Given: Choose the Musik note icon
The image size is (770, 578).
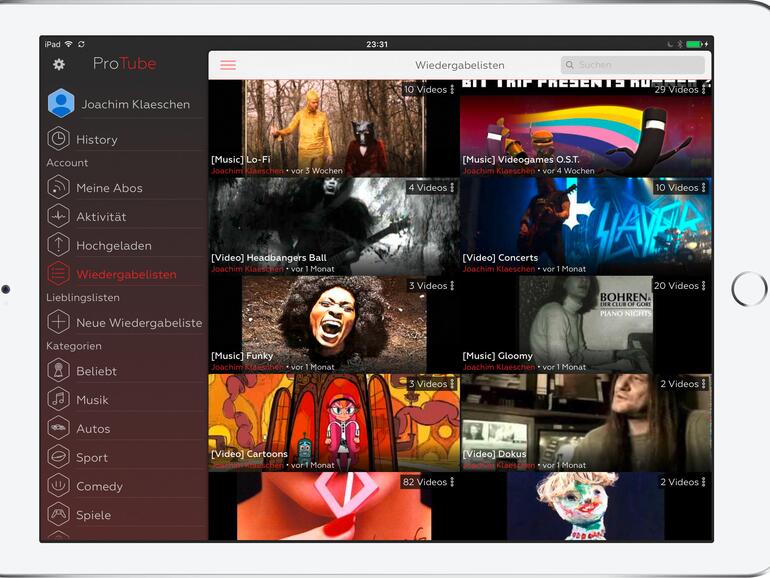Looking at the screenshot, I should 59,400.
